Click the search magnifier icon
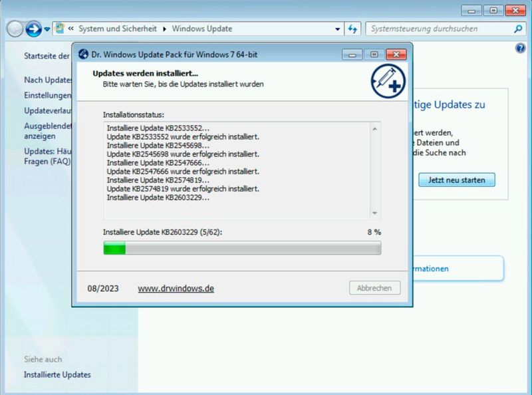This screenshot has width=532, height=395. pos(519,29)
